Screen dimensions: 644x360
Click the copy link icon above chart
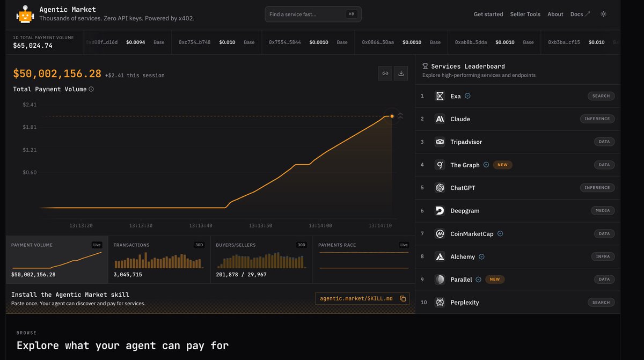[385, 74]
